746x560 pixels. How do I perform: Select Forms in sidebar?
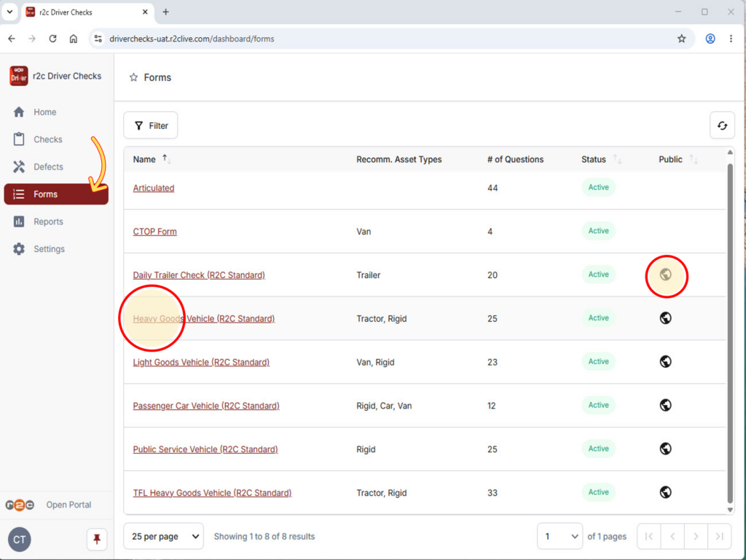coord(56,194)
